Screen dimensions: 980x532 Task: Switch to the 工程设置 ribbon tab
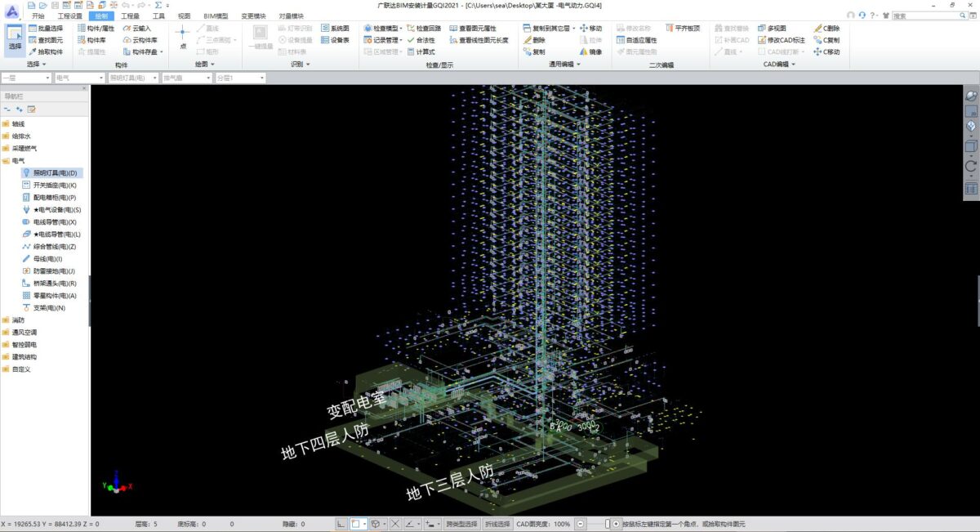70,16
